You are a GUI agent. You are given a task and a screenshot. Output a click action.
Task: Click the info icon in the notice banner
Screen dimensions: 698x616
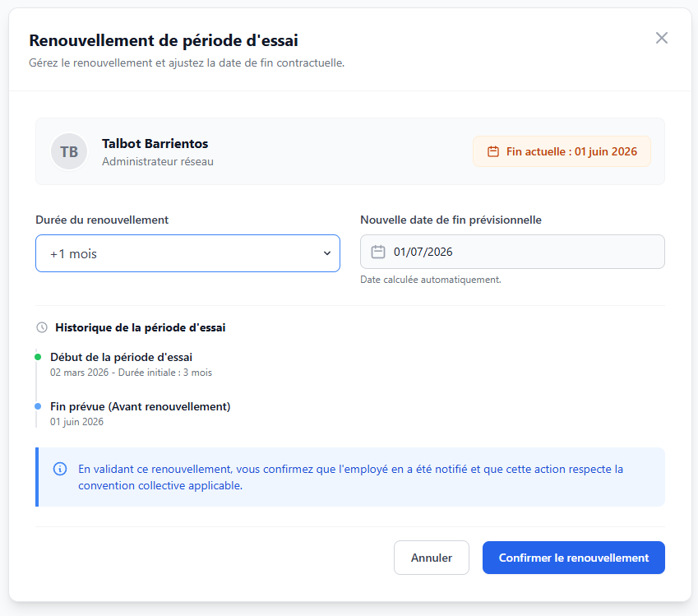(x=60, y=469)
